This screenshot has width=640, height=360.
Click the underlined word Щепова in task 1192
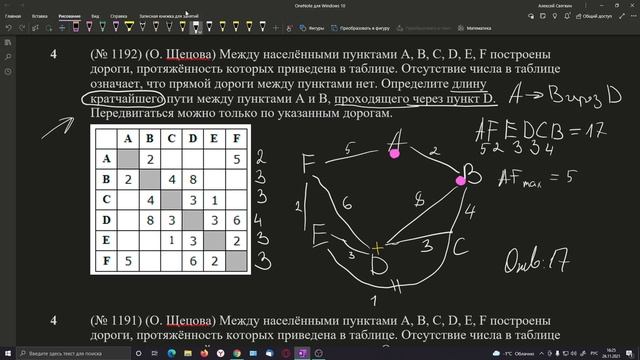point(189,54)
